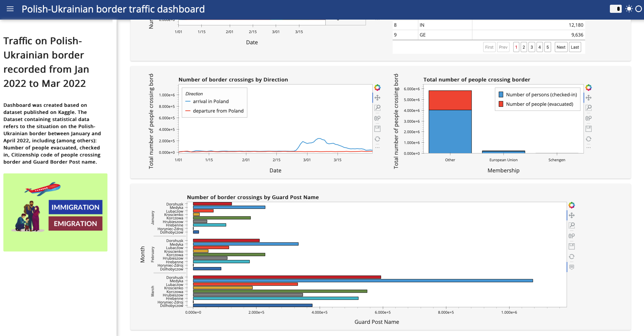Select box zoom on the membership bar chart
Viewport: 644px width, 336px height.
(588, 107)
